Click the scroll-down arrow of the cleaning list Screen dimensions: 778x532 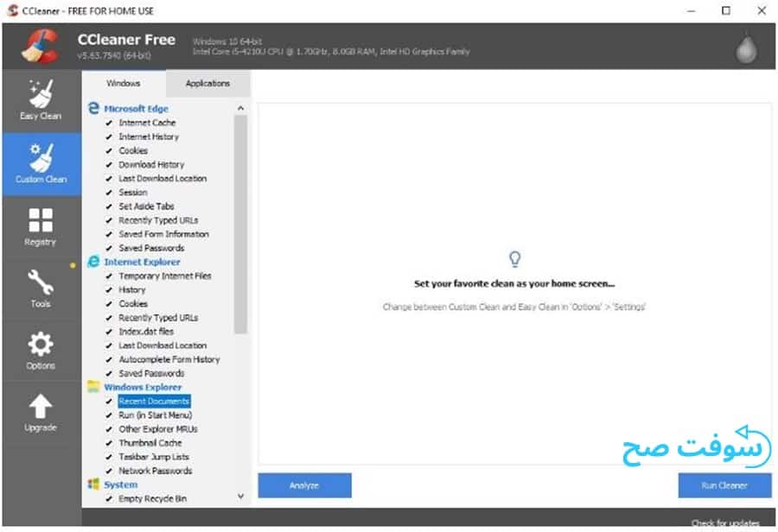(x=240, y=497)
